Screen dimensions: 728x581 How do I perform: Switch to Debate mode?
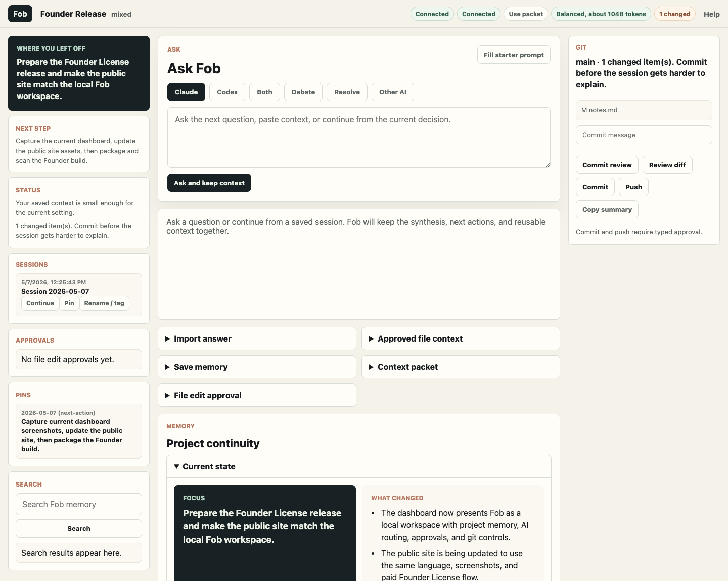(x=303, y=92)
